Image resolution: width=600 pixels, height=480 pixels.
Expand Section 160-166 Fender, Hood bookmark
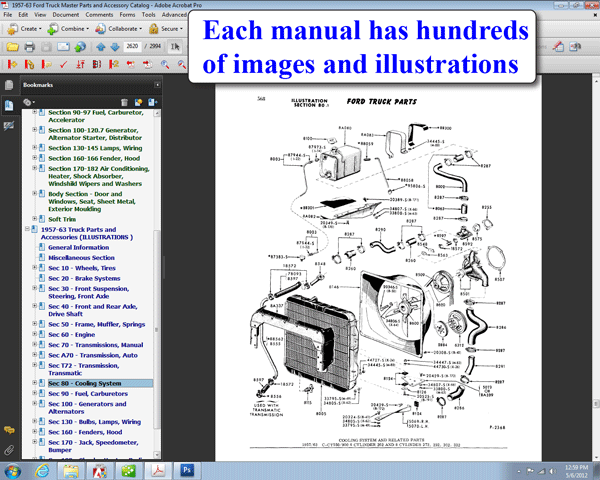[x=34, y=158]
